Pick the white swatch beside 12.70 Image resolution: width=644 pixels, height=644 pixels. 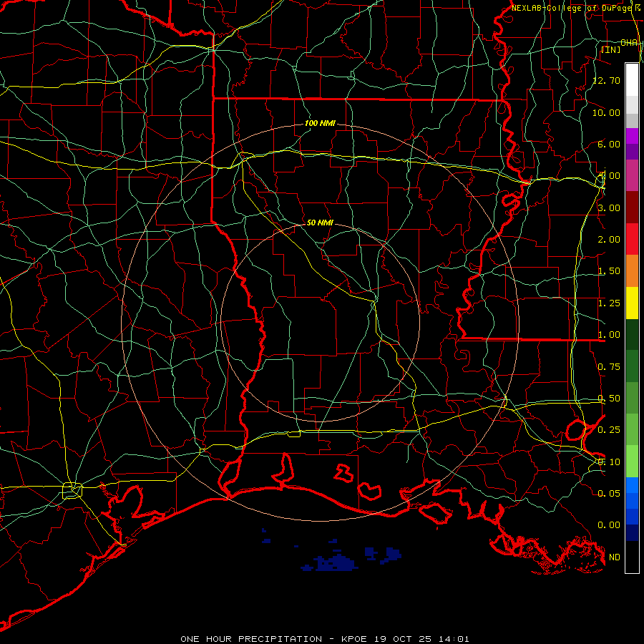[x=632, y=79]
